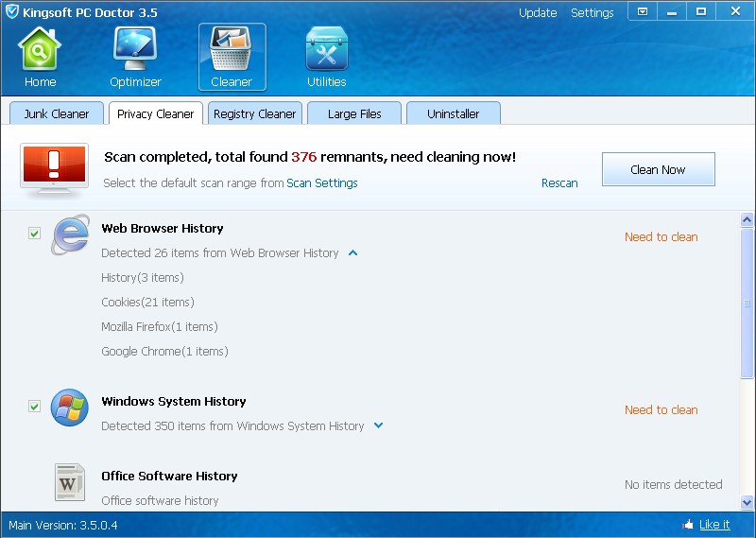Image resolution: width=756 pixels, height=538 pixels.
Task: Open the title bar dropdown menu icon
Action: pos(643,11)
